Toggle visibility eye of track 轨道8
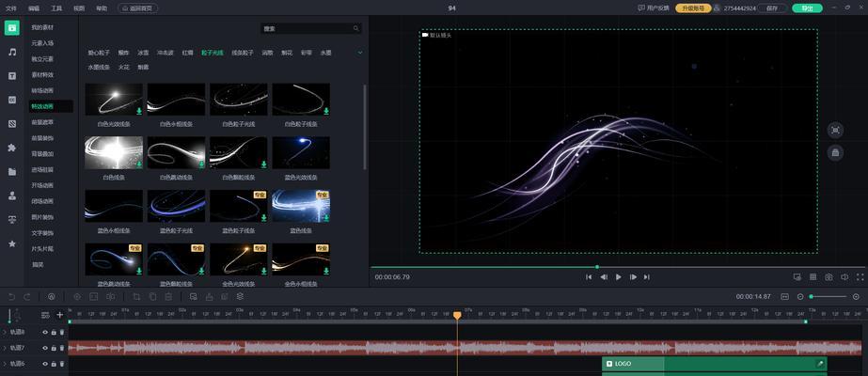 click(45, 333)
